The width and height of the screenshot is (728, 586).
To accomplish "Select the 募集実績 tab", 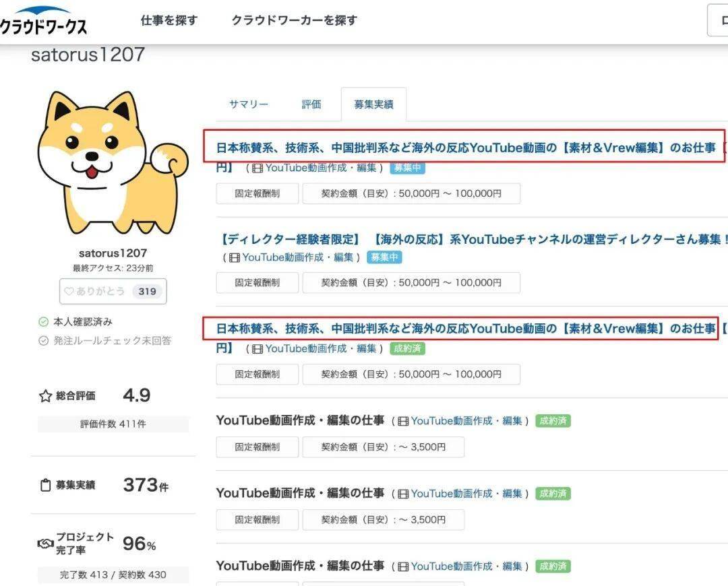I will [373, 104].
